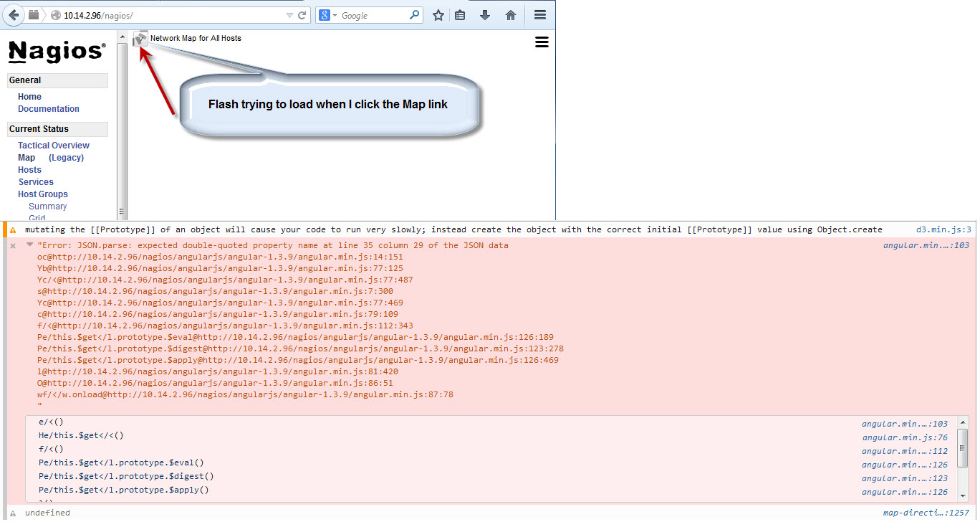The width and height of the screenshot is (980, 522).
Task: Open the Summary link under Host Groups
Action: pos(48,207)
